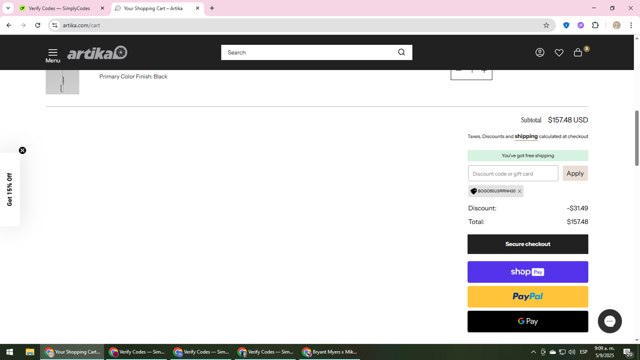Open the shopping bag cart icon
Screen dimensions: 640x360
click(x=578, y=52)
